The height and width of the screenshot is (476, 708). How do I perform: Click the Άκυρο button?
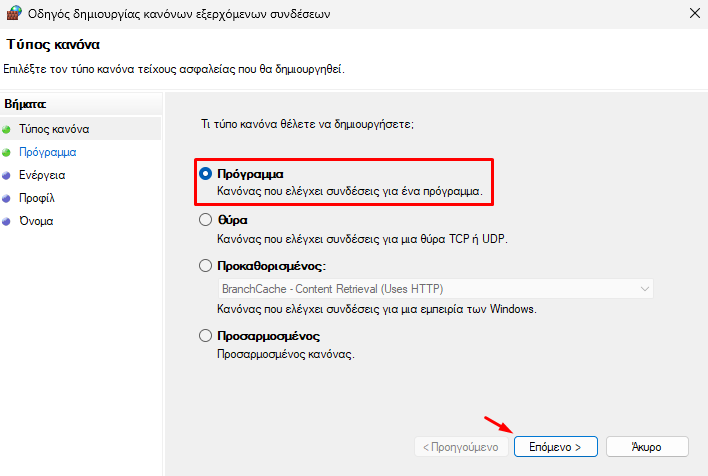tap(647, 447)
